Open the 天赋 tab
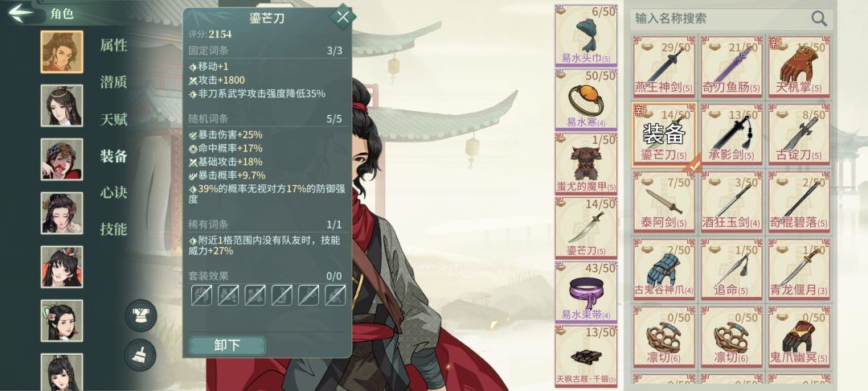868x391 pixels. pos(113,119)
